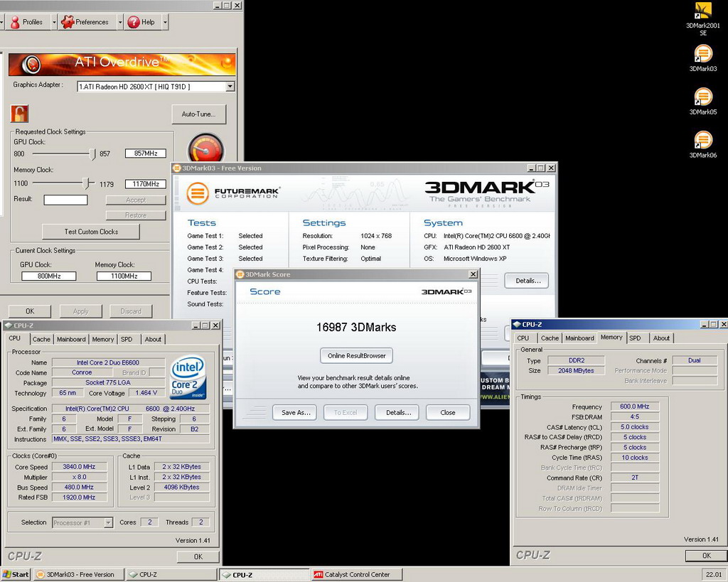The height and width of the screenshot is (582, 728).
Task: Open 3DMark06 desktop shortcut
Action: pos(703,144)
